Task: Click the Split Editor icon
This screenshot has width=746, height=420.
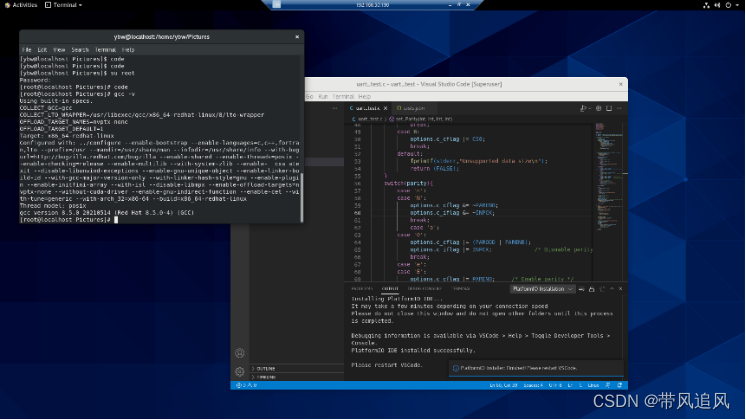Action: (609, 108)
